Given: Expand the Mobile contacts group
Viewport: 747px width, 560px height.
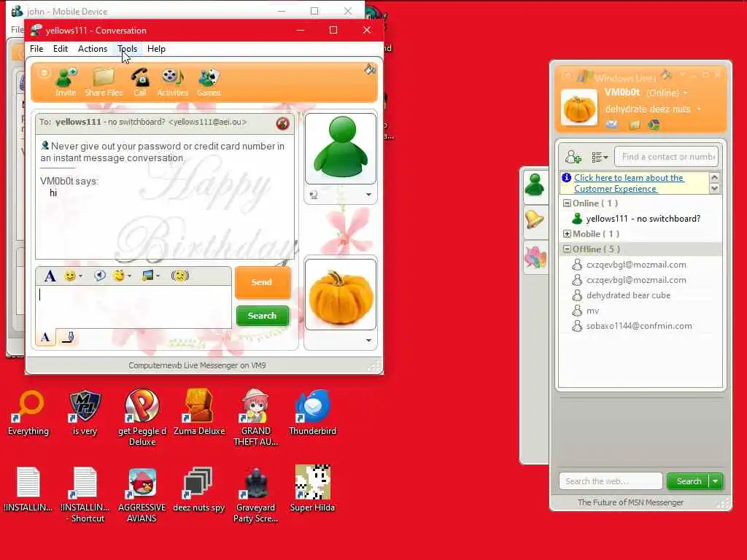Looking at the screenshot, I should (566, 234).
